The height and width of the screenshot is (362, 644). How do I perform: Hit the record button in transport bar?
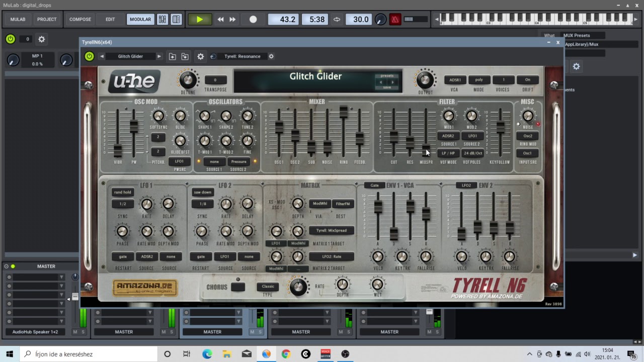coord(253,20)
